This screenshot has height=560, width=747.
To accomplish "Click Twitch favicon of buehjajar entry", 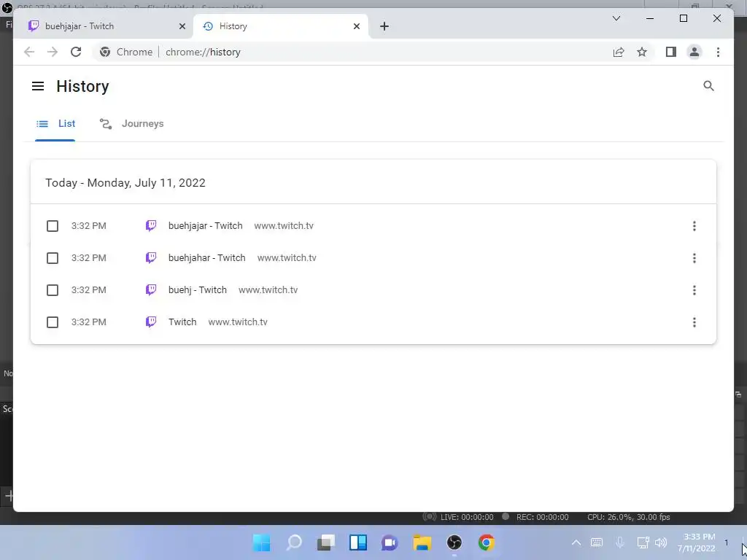I will click(x=150, y=226).
